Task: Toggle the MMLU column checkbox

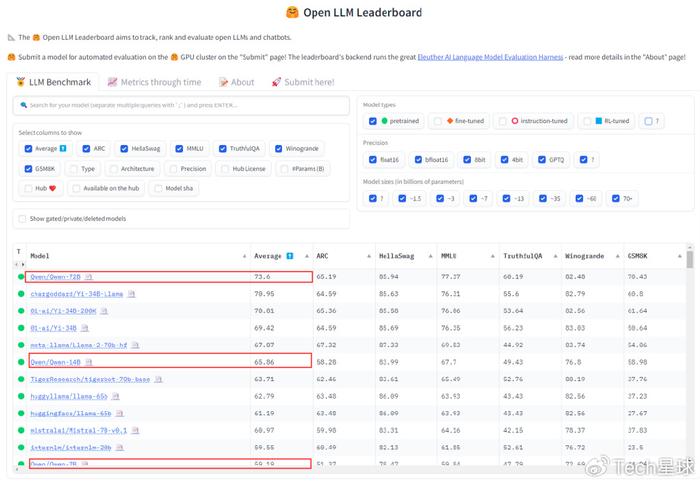Action: click(x=179, y=149)
